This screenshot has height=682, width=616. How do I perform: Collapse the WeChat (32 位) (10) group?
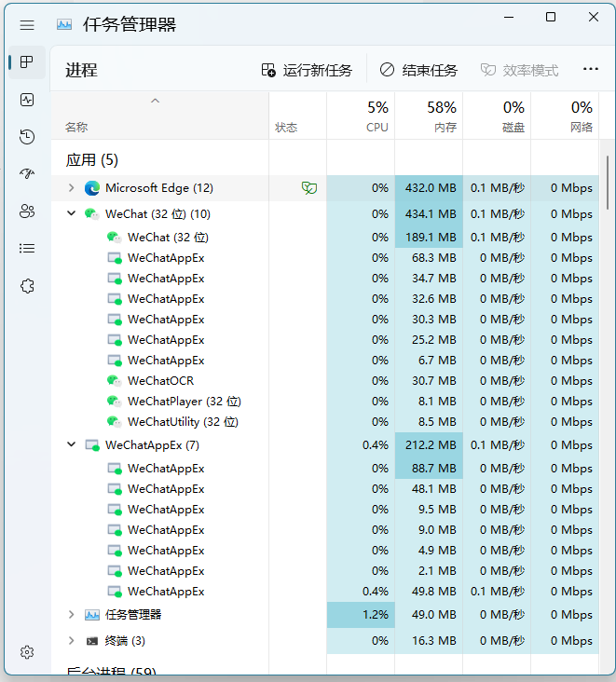click(72, 213)
